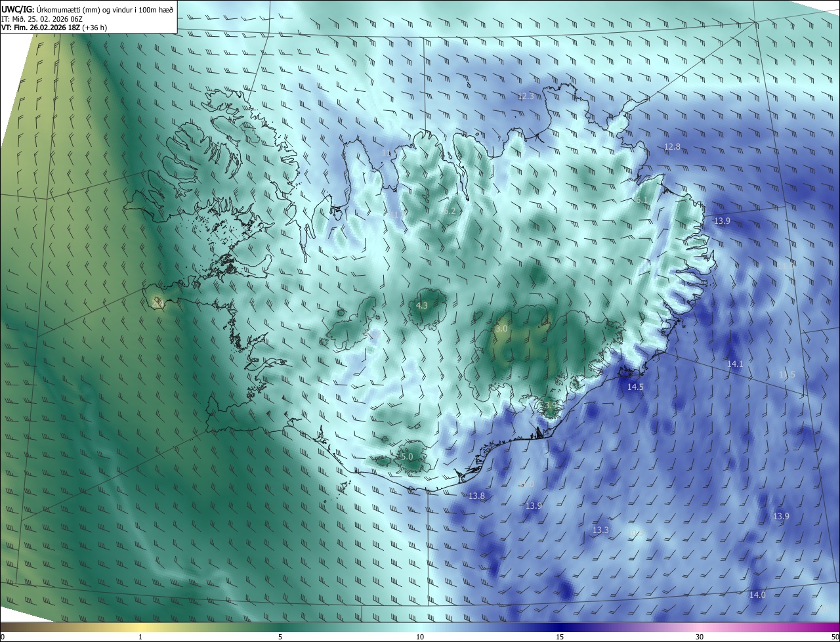The height and width of the screenshot is (642, 840).
Task: Click the 14.5 value label
Action: coord(635,387)
